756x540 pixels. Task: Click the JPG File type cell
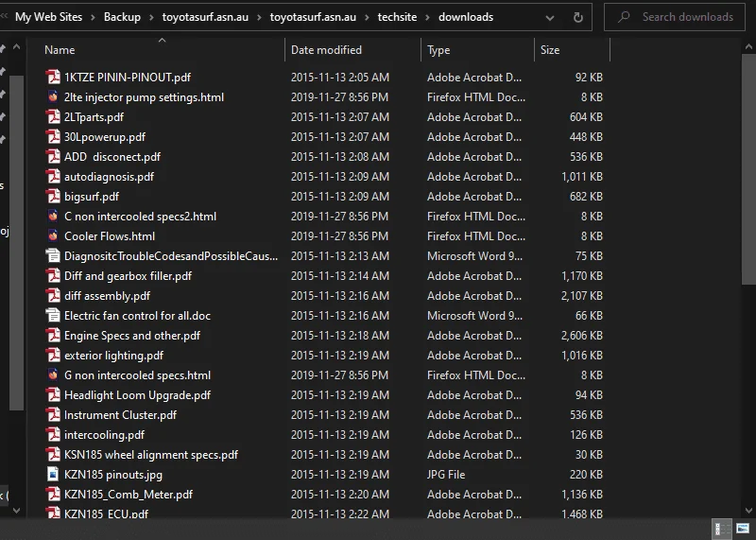pyautogui.click(x=446, y=475)
